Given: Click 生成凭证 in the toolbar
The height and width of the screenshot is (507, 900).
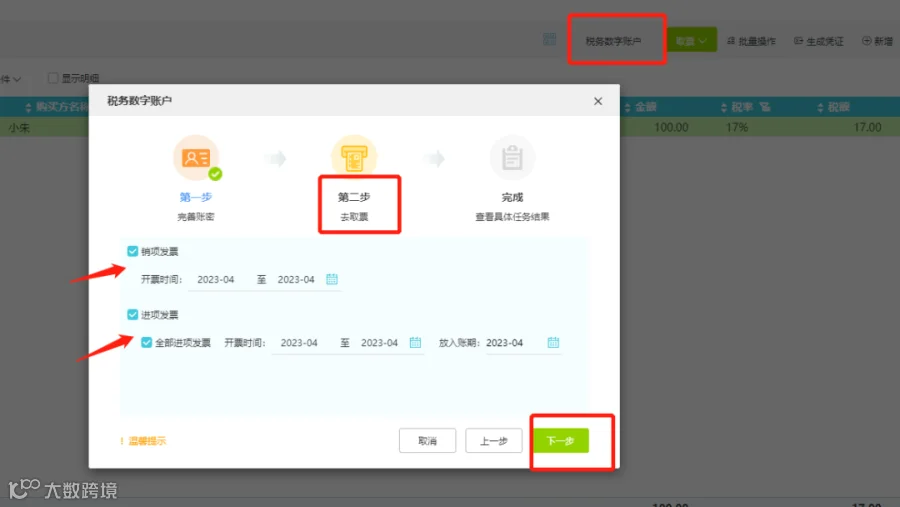Looking at the screenshot, I should tap(819, 41).
